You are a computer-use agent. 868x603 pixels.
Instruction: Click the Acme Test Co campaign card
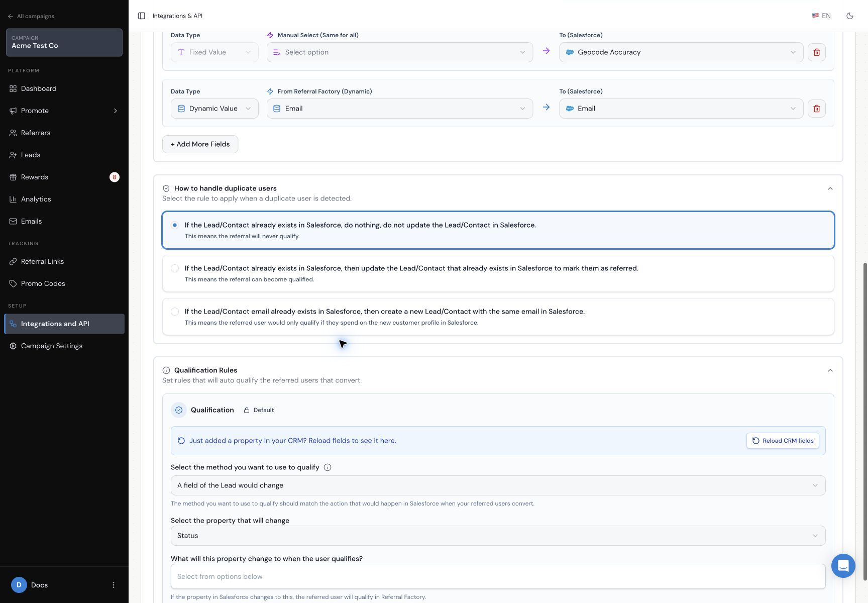tap(64, 42)
